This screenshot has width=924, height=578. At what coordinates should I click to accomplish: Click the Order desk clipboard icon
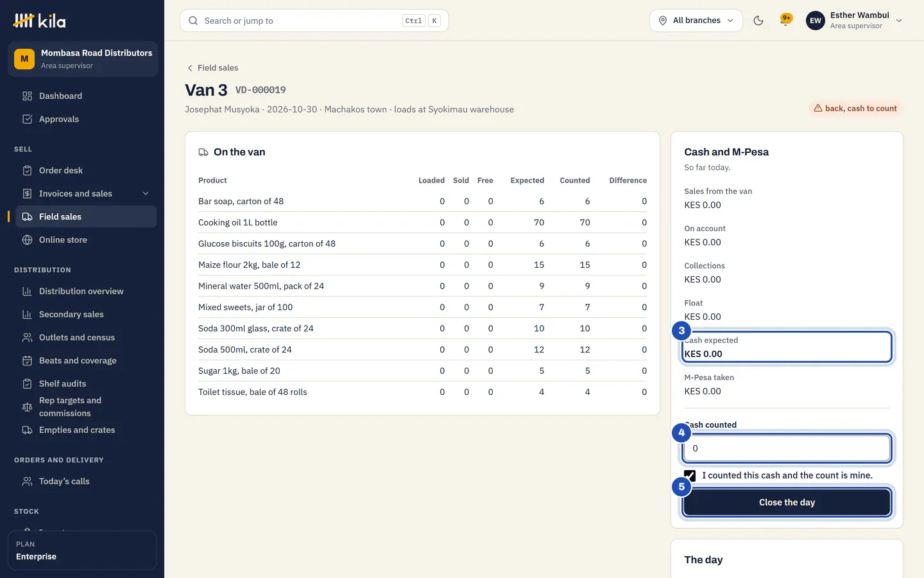click(27, 171)
